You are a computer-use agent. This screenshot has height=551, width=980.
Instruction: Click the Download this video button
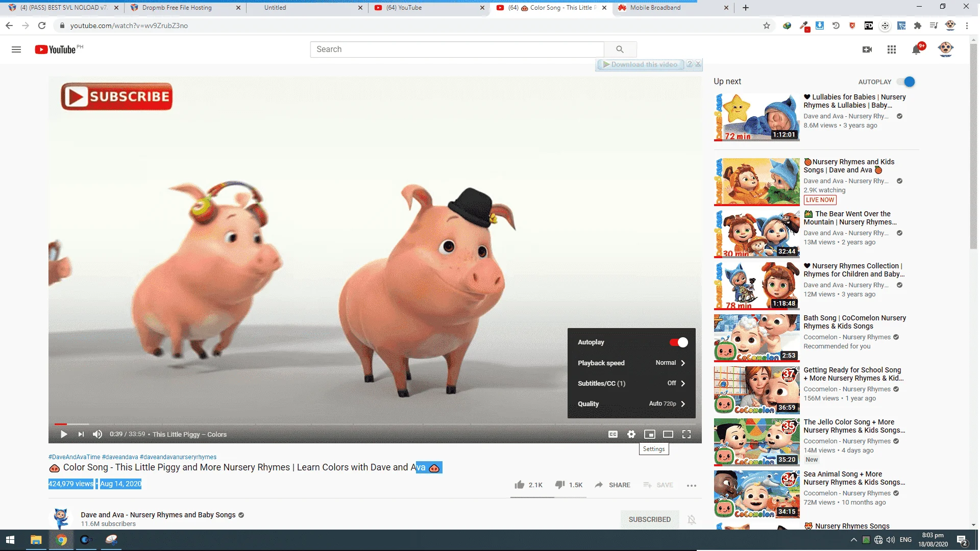[x=640, y=64]
